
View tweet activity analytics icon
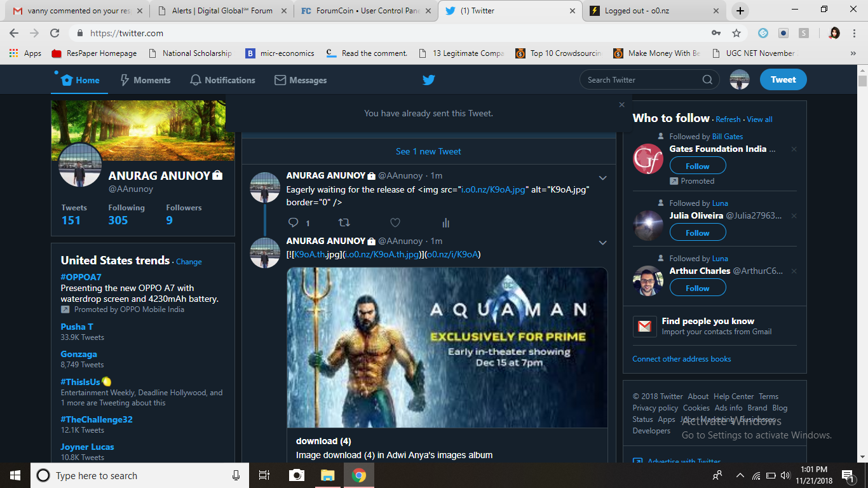point(445,222)
